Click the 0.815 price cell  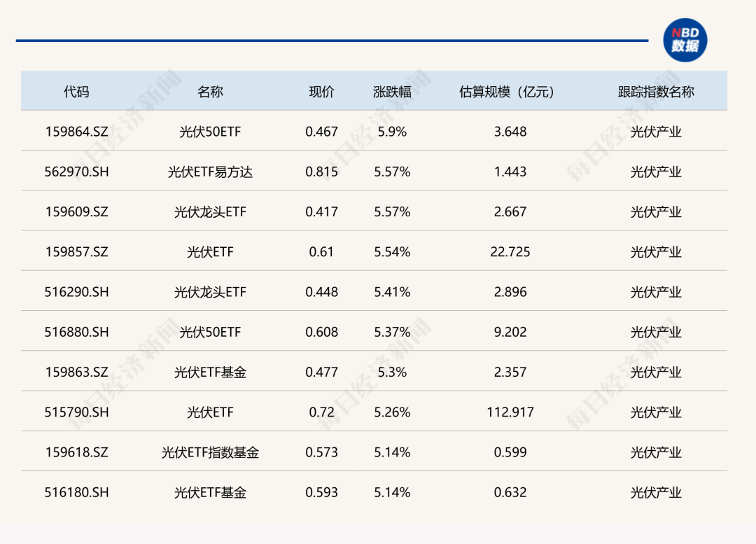[x=321, y=172]
